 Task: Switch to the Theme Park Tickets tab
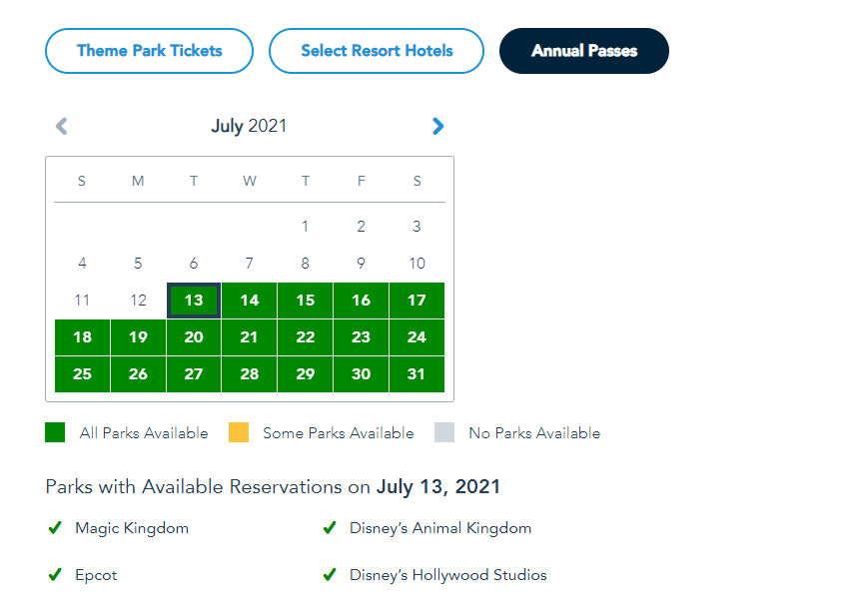pyautogui.click(x=150, y=51)
